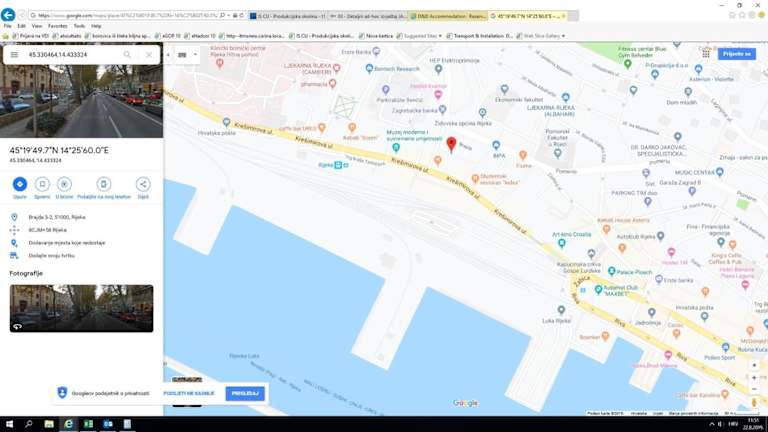The width and height of the screenshot is (768, 432).
Task: Switch to the D&D Accommodation browser tab
Action: click(448, 16)
